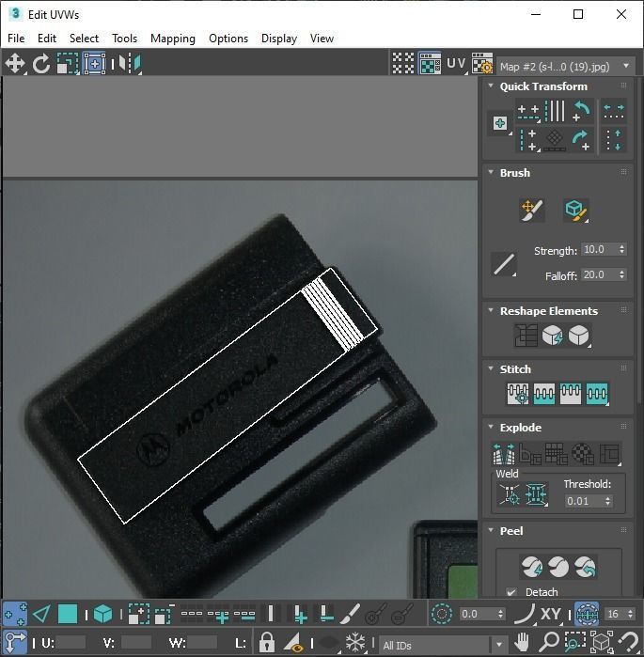
Task: Collapse the Peel rollout
Action: pyautogui.click(x=491, y=530)
